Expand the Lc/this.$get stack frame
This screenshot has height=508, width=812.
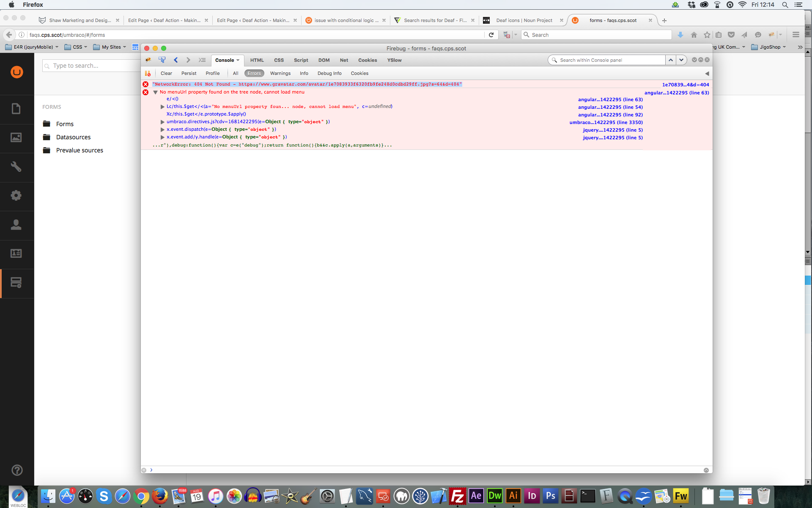pos(162,107)
